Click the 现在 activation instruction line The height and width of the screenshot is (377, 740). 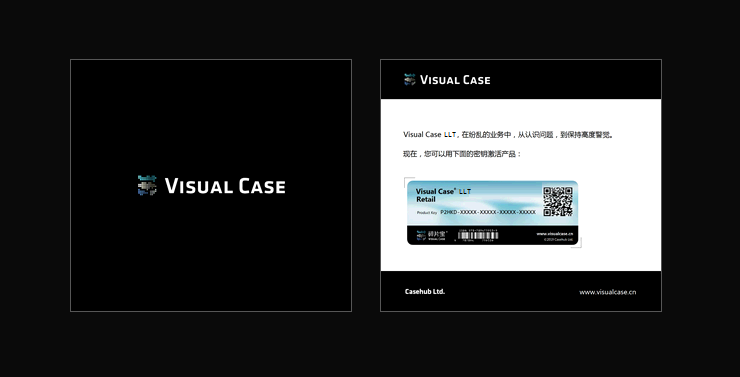point(462,154)
